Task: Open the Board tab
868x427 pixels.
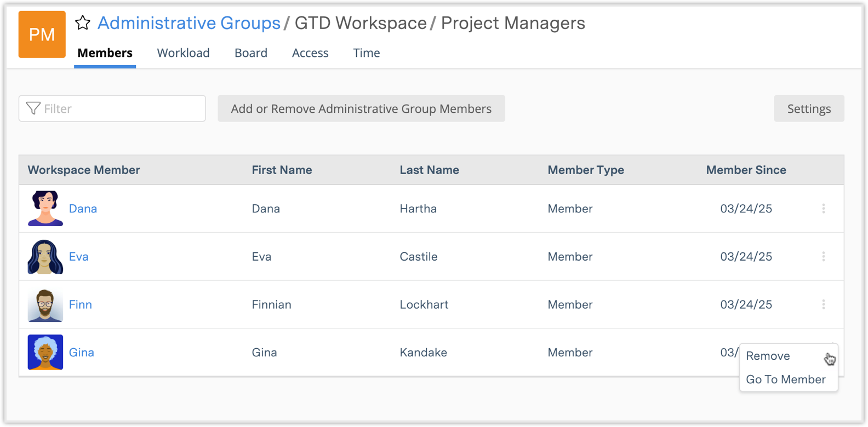Action: click(x=251, y=53)
